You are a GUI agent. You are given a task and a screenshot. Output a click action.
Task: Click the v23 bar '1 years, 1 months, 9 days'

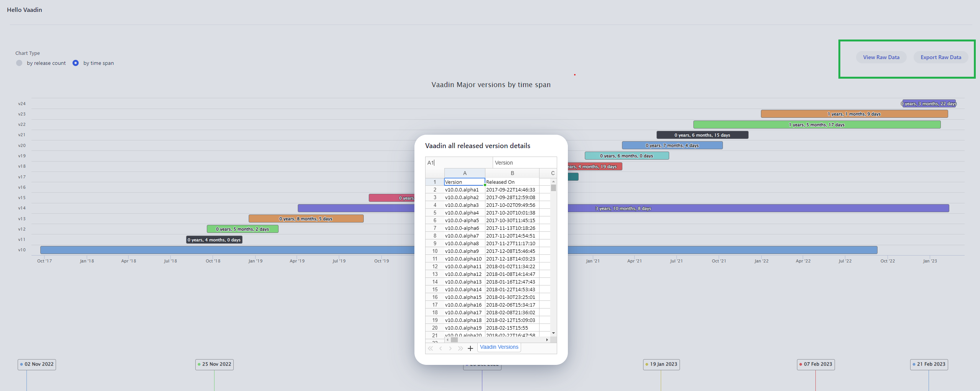click(x=854, y=114)
